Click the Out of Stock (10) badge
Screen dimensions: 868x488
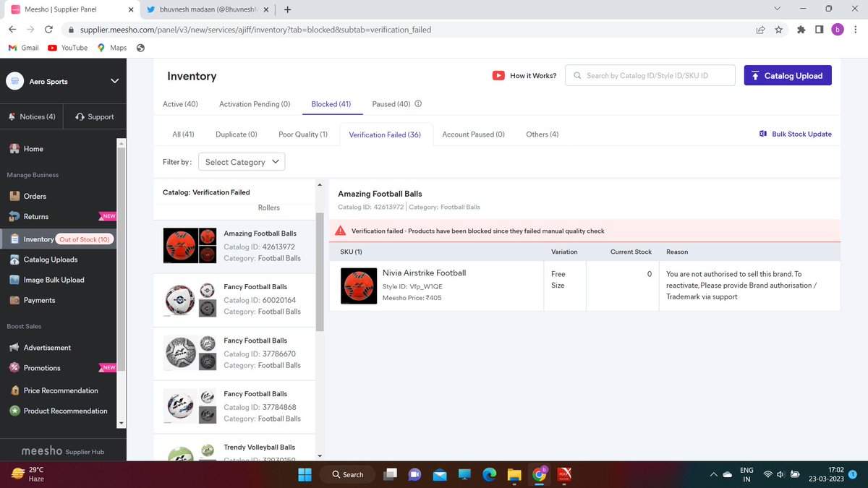85,239
